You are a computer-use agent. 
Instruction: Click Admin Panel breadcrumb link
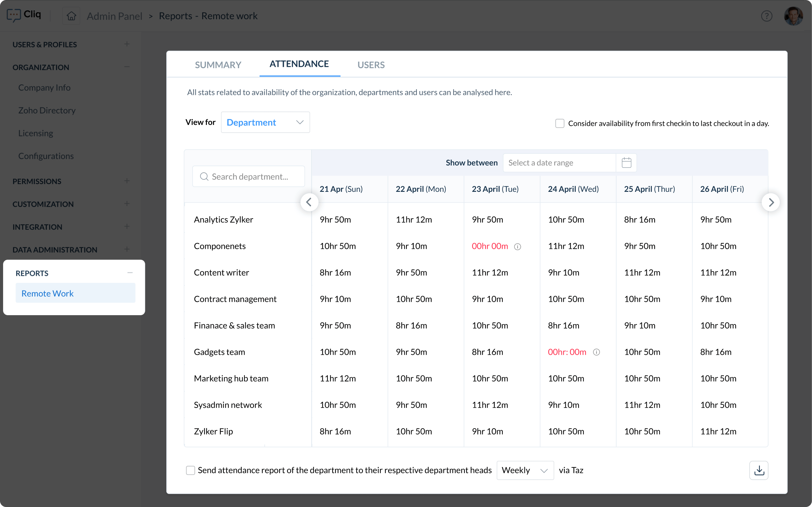click(114, 16)
